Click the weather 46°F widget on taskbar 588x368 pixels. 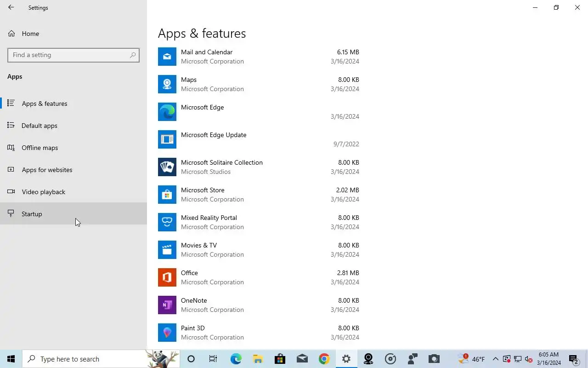471,359
